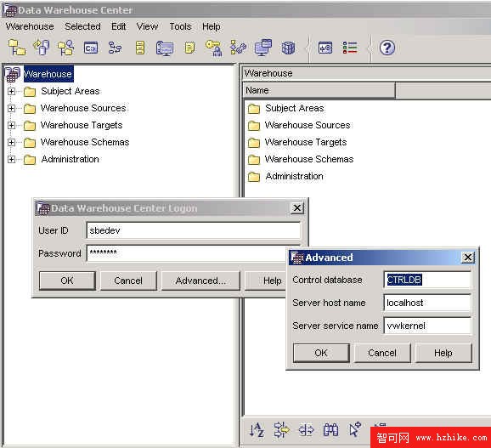Click the cursor with plus select icon
The image size is (491, 448).
click(x=355, y=429)
